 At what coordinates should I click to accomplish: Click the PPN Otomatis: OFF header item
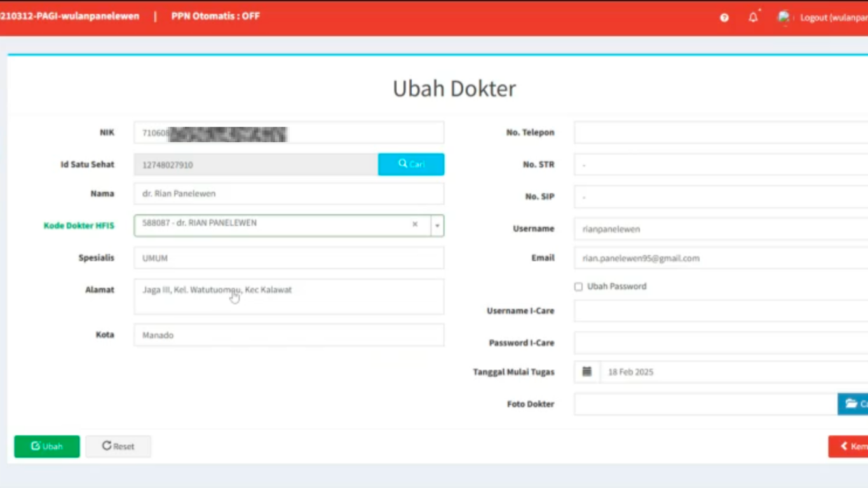click(215, 17)
